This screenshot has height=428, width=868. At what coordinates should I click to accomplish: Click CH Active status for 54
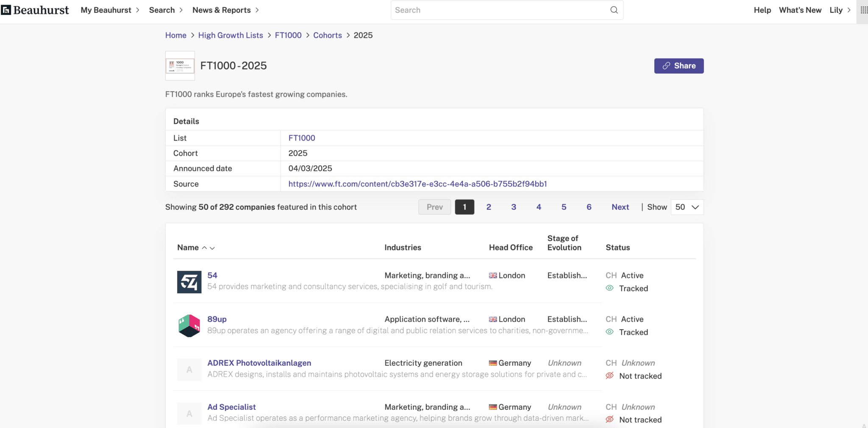pyautogui.click(x=624, y=275)
